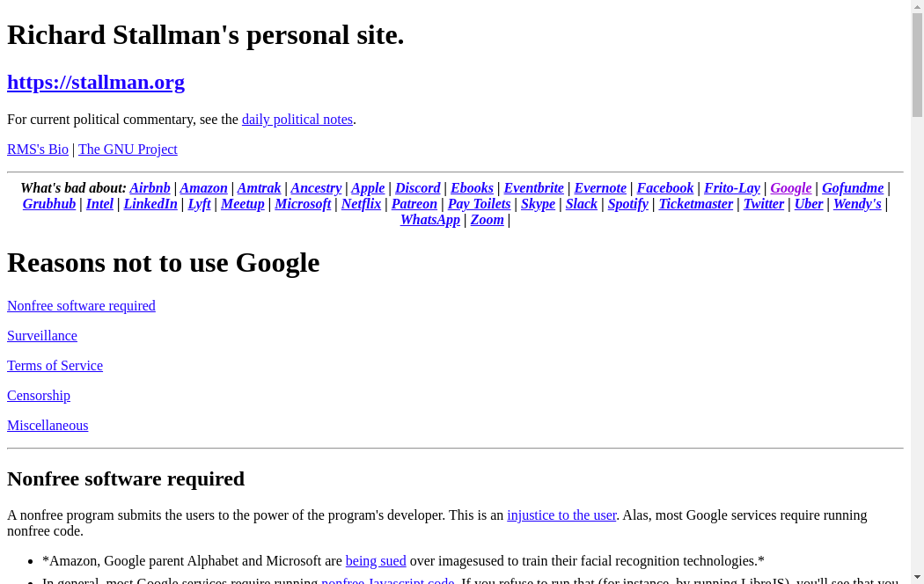Go to the Zoom reasons page

pyautogui.click(x=487, y=220)
